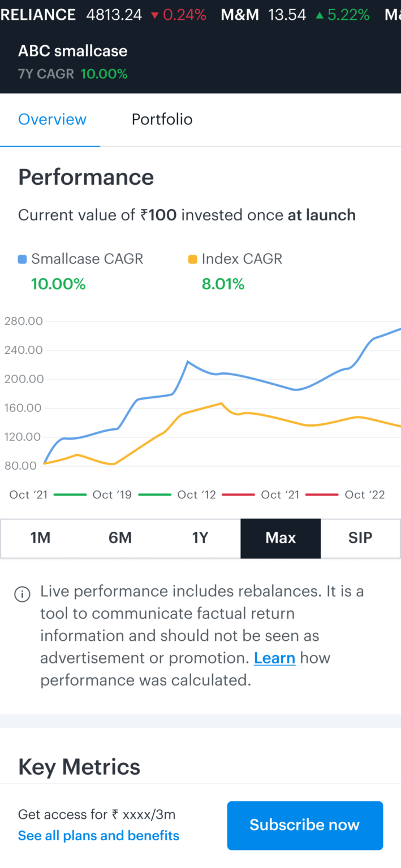Click the red line marker next to Oct '12
The image size is (401, 868).
pos(236,494)
